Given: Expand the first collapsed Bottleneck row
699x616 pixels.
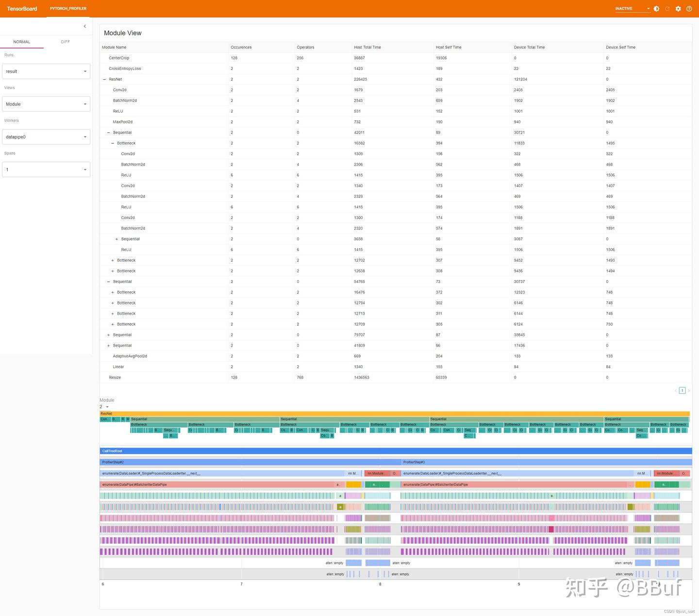Looking at the screenshot, I should [113, 260].
